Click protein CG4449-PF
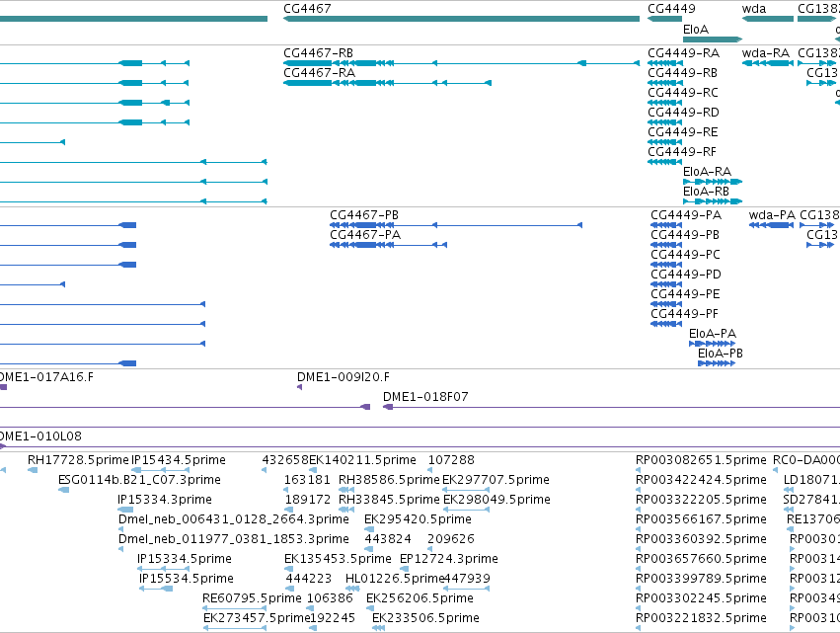 point(666,324)
